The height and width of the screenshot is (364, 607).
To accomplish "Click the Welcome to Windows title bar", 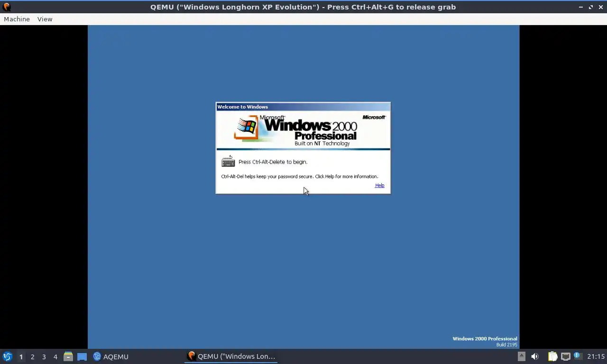I will [303, 107].
